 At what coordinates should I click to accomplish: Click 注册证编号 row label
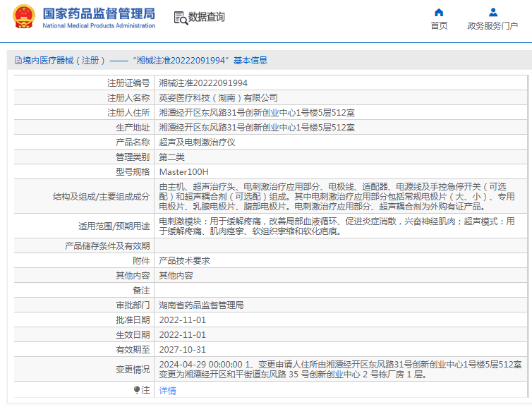coord(128,83)
